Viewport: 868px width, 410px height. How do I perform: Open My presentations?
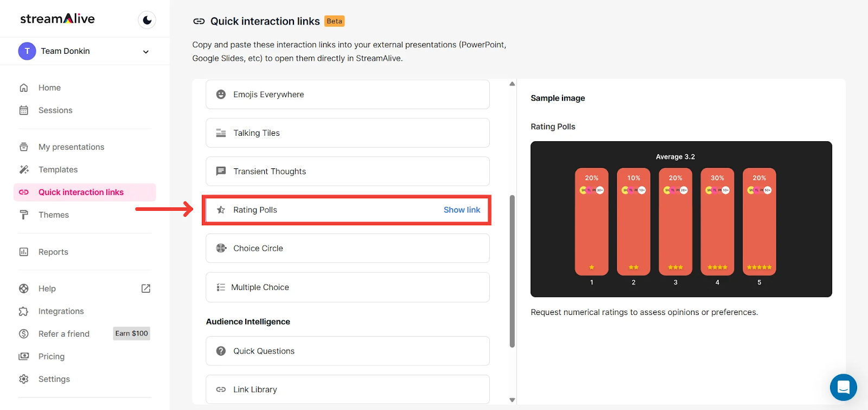coord(71,147)
